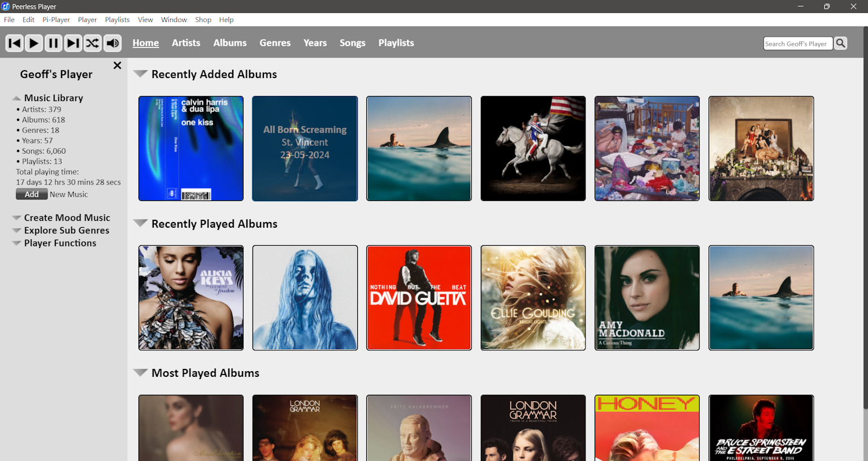Skip to the next track
The height and width of the screenshot is (461, 868).
73,43
